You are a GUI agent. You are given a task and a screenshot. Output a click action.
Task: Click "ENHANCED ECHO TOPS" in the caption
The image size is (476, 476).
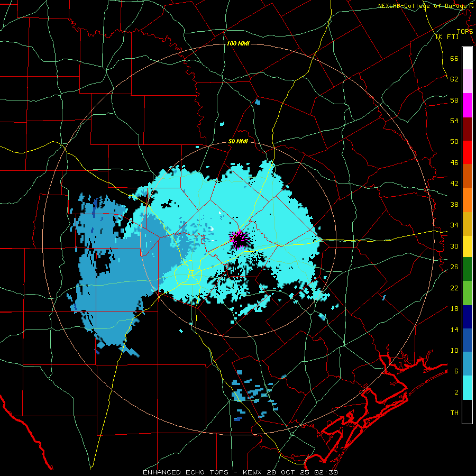[x=186, y=472]
